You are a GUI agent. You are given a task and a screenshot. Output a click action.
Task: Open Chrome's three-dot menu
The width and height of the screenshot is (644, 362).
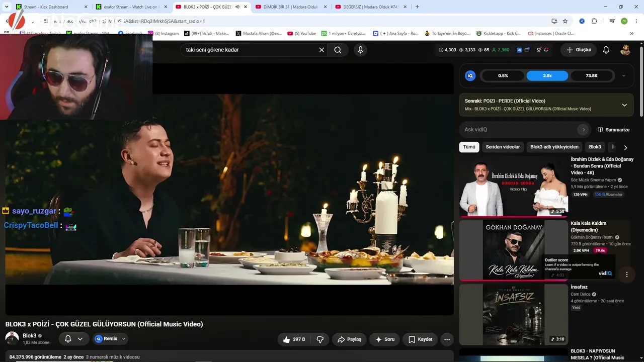click(x=636, y=21)
